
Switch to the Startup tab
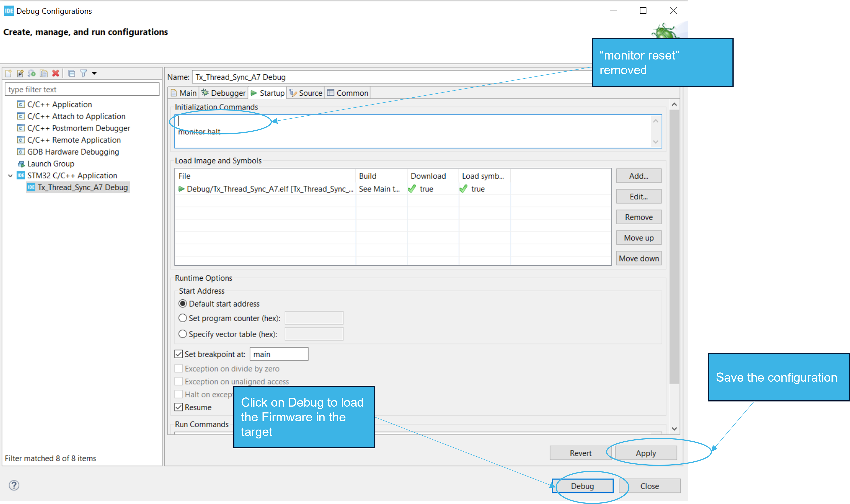(268, 93)
